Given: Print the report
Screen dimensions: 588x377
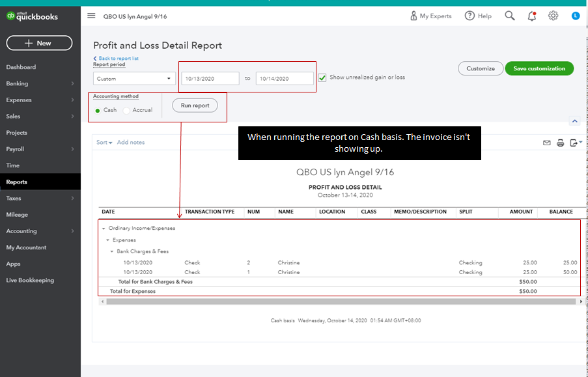Looking at the screenshot, I should click(560, 143).
